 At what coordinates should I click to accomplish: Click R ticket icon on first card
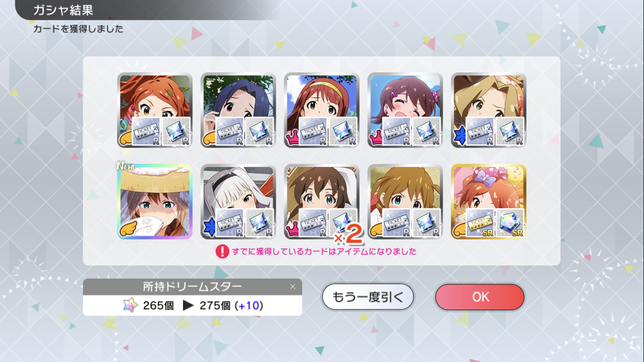pyautogui.click(x=146, y=131)
